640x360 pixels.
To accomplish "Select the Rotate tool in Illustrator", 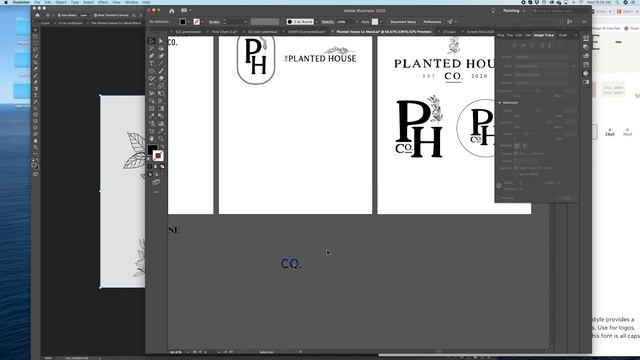I will (151, 86).
